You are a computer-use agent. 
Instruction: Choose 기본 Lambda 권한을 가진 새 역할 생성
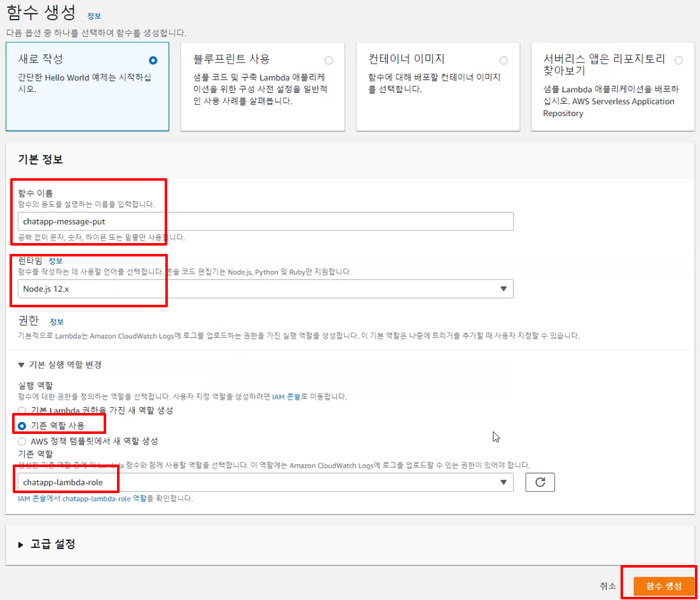tap(22, 410)
